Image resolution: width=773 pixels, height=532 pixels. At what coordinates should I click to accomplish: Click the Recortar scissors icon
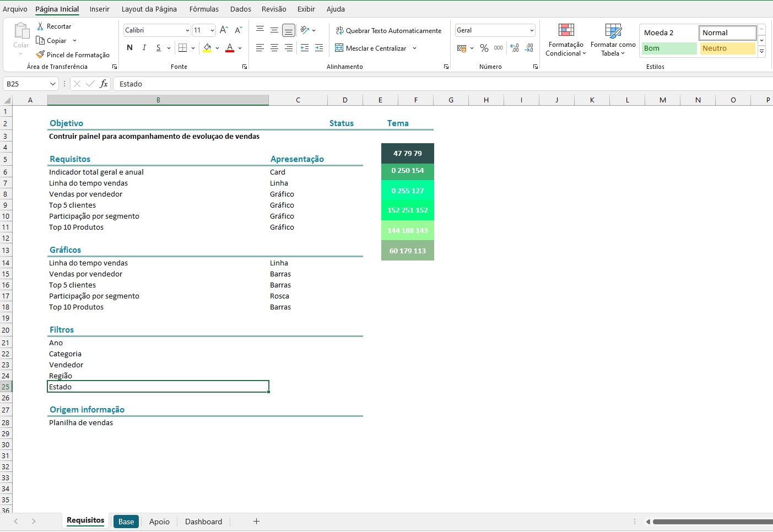[40, 26]
